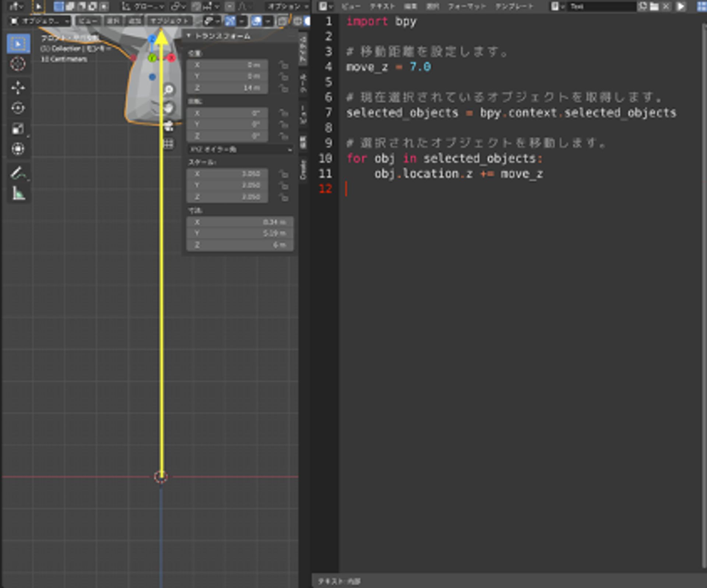
Task: Open the フォーマット menu in the text editor
Action: (467, 6)
